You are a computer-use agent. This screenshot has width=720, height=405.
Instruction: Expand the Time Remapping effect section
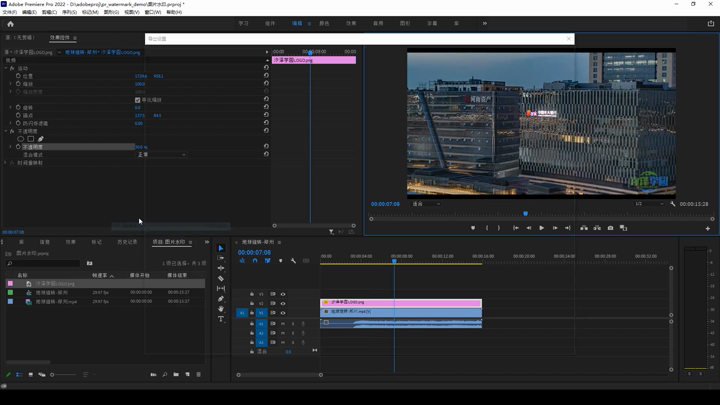coord(5,163)
